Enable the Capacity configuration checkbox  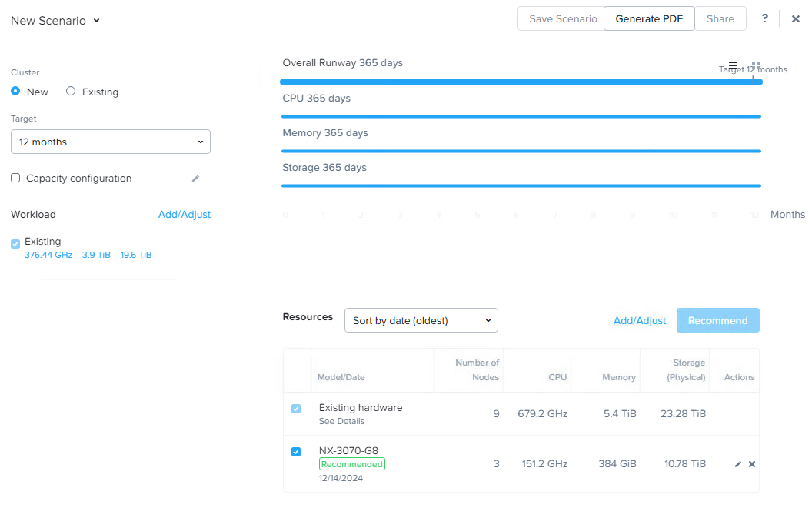[x=15, y=178]
